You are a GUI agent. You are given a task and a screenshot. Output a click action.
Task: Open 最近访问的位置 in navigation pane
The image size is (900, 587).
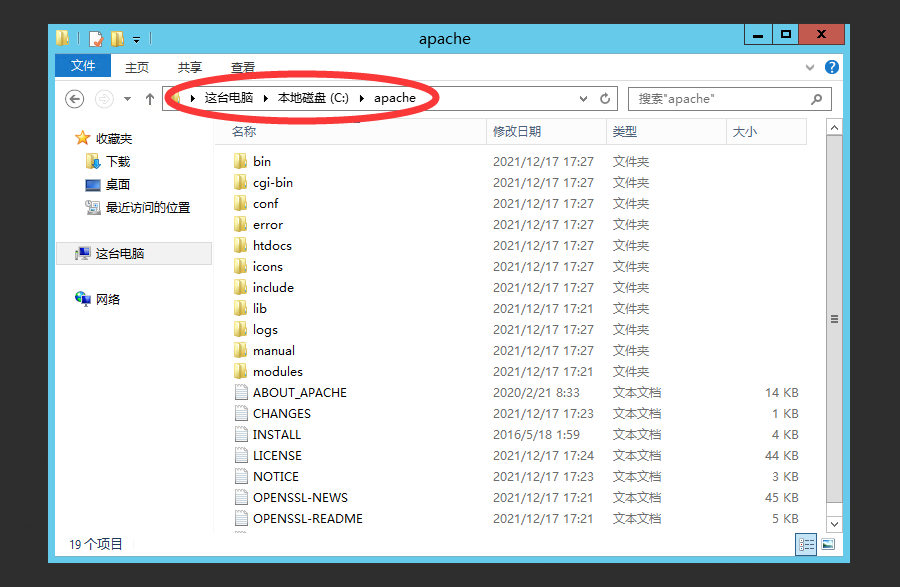[x=148, y=207]
